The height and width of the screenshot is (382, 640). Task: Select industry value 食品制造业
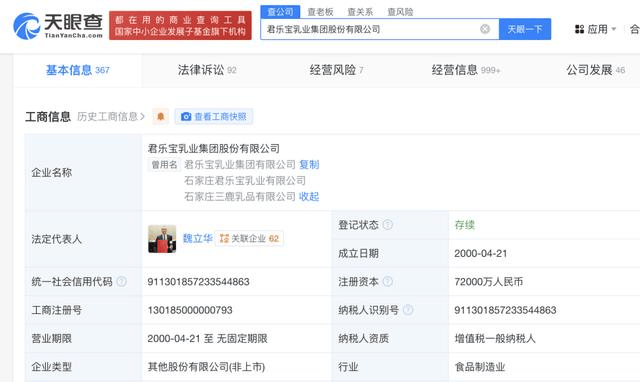click(x=480, y=367)
